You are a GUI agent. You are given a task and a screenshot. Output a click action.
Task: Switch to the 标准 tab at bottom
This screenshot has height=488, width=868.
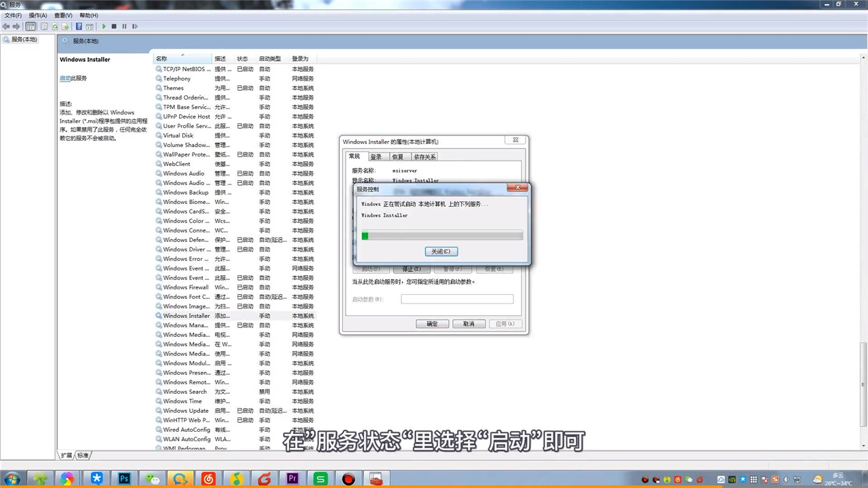[x=83, y=455]
